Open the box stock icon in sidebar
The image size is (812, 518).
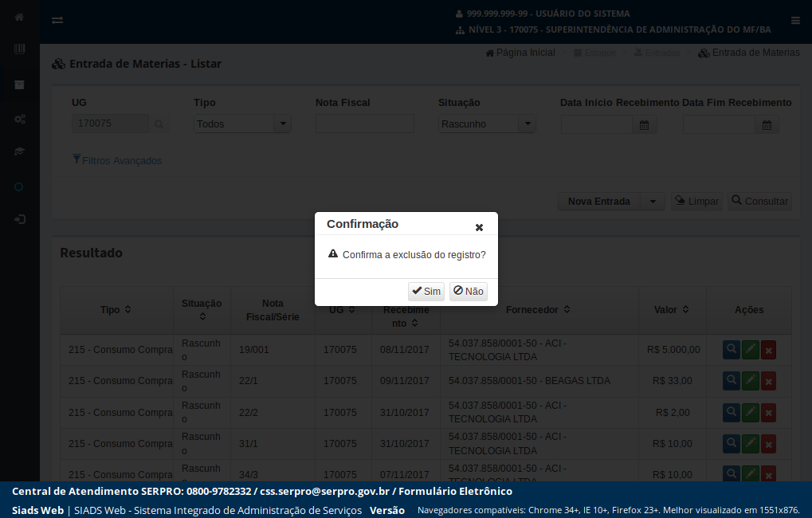click(x=19, y=85)
